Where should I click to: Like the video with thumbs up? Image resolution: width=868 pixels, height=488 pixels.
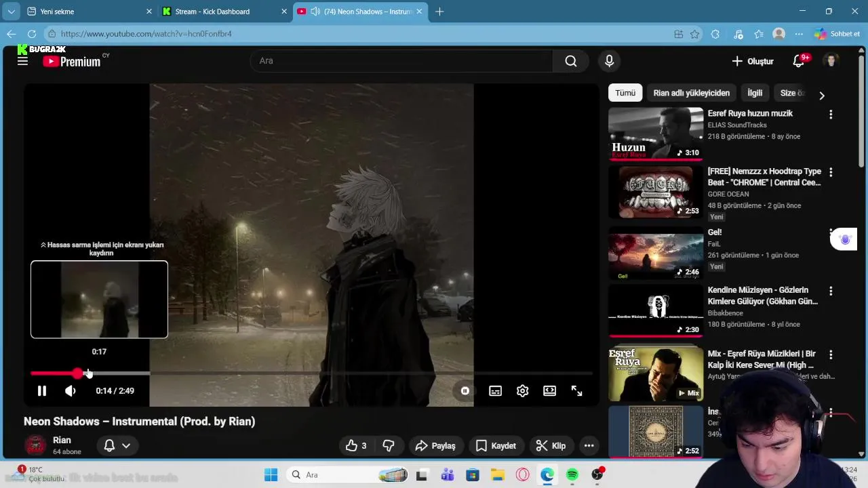point(357,446)
